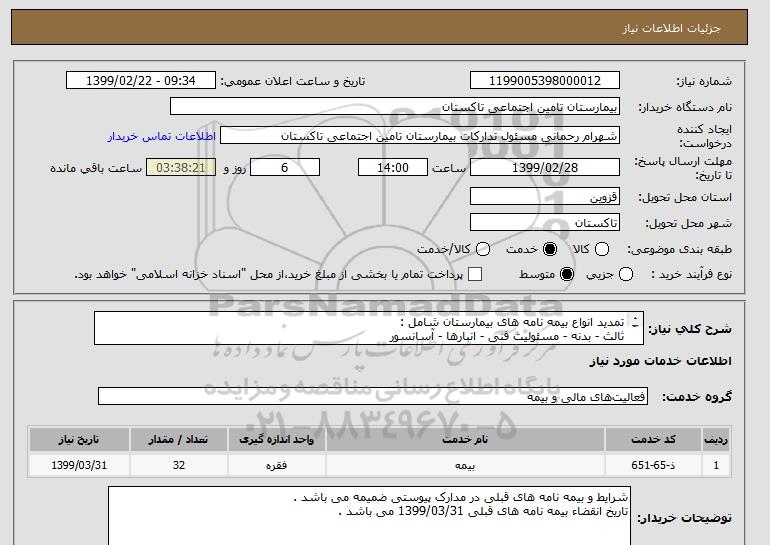Click the شرح کلی نیاز description box
The image size is (770, 545).
tap(369, 328)
